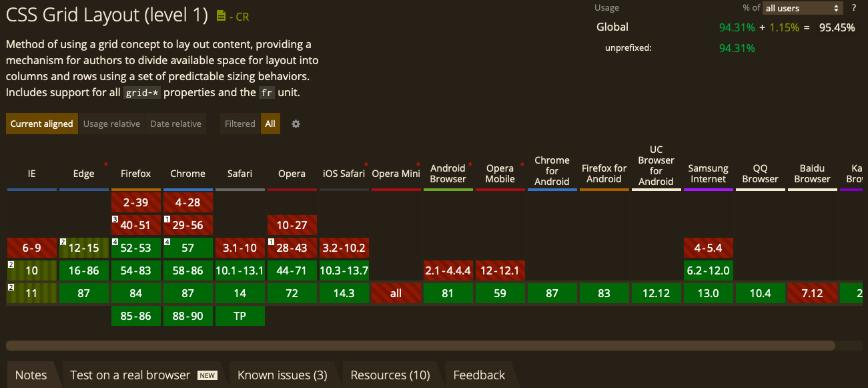Open the Resources (10) tab
This screenshot has height=388, width=868.
(x=390, y=375)
